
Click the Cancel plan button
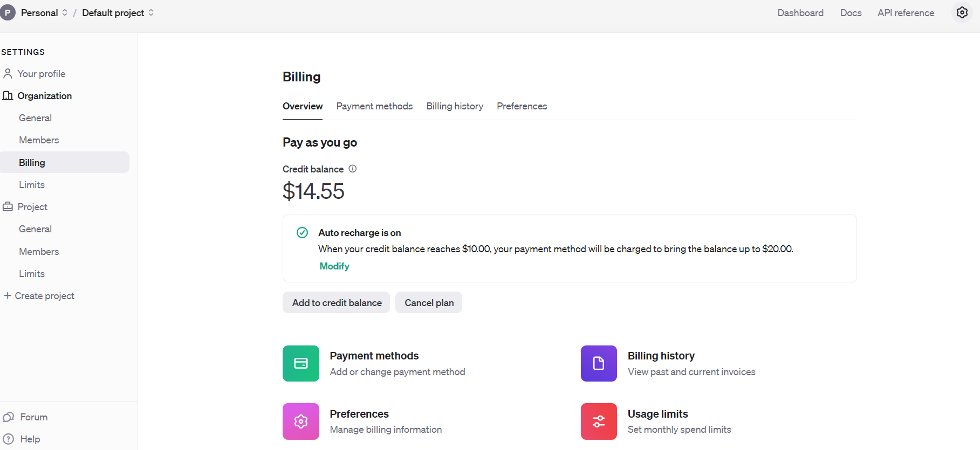coord(429,303)
